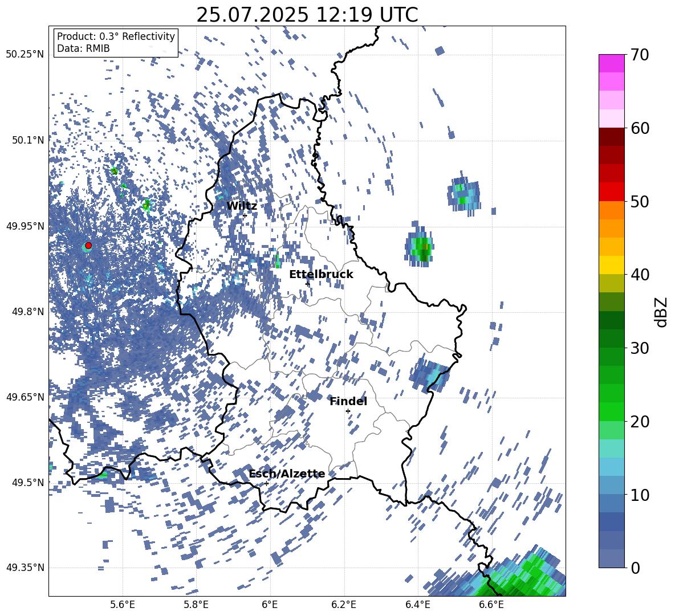Screen dimensions: 675x616
Task: Click the 20 colorbar tick label
Action: click(640, 421)
